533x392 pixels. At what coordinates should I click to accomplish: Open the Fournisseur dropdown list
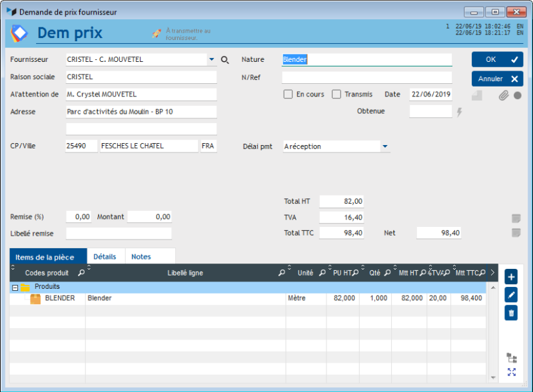[212, 59]
